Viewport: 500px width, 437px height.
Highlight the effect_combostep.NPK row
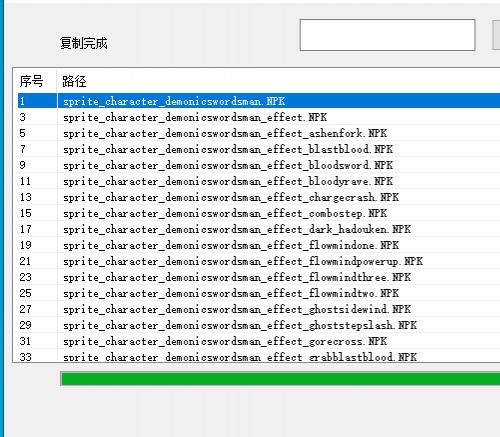[x=259, y=213]
